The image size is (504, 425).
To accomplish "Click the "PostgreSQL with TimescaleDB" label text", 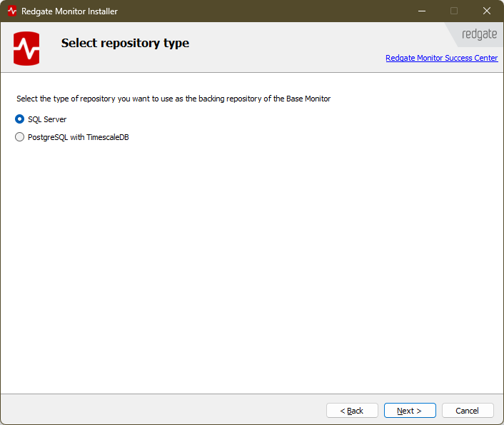I will click(x=78, y=137).
